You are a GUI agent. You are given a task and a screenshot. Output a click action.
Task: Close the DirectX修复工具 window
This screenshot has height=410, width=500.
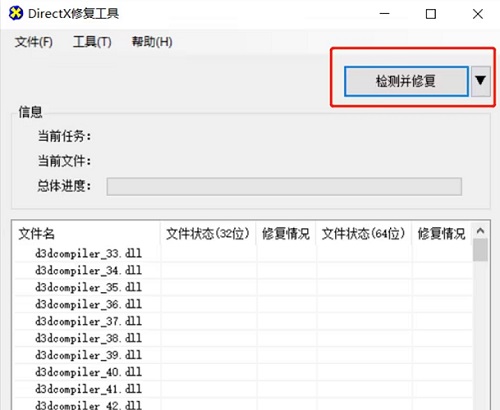click(478, 14)
